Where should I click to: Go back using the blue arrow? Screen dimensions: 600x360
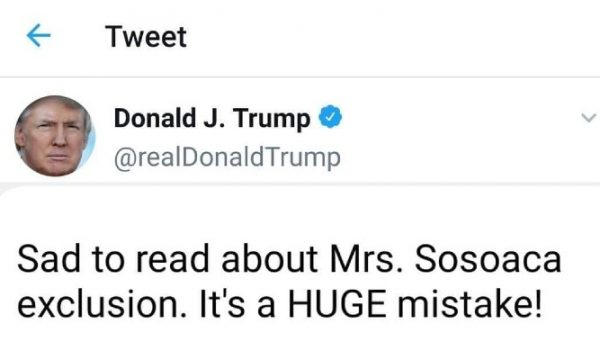tap(39, 35)
